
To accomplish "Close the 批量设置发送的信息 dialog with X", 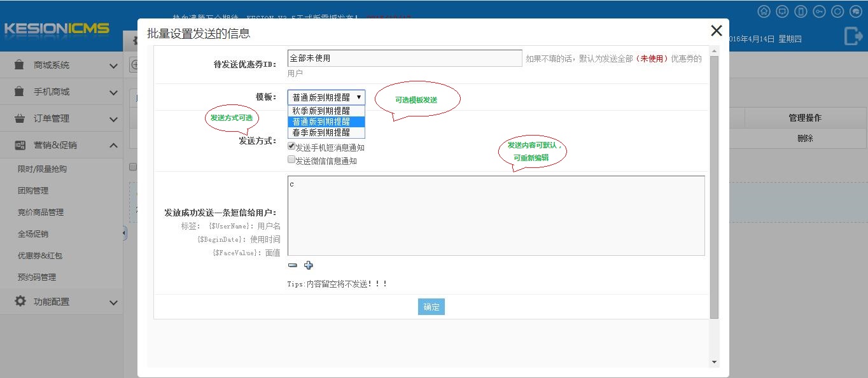I will coord(716,31).
